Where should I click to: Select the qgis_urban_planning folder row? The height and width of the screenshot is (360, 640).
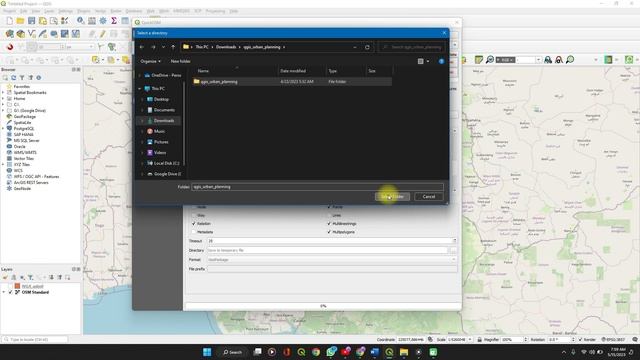[292, 82]
